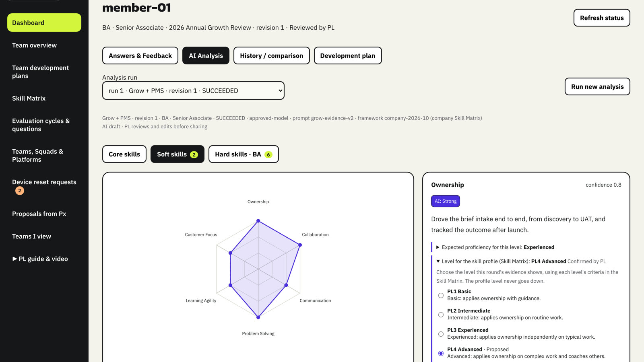Select the PL1 Basic radio option
The image size is (644, 362).
[441, 295]
